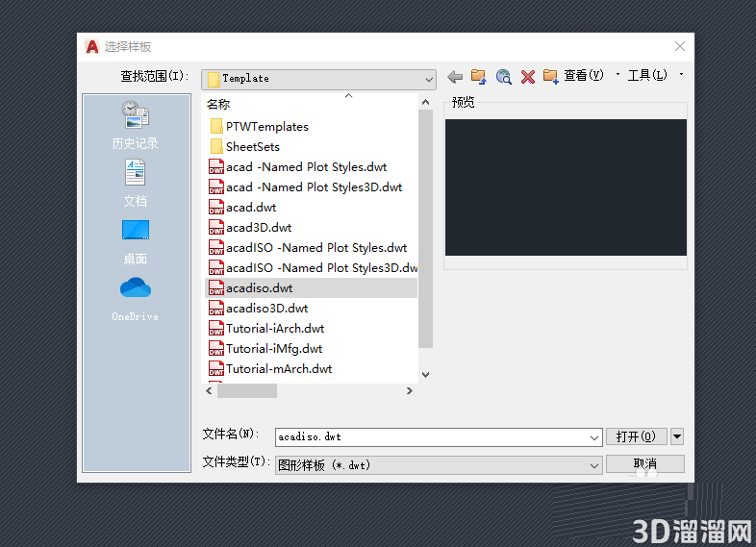The width and height of the screenshot is (756, 547).
Task: Click the 打开(O) open button
Action: point(637,436)
